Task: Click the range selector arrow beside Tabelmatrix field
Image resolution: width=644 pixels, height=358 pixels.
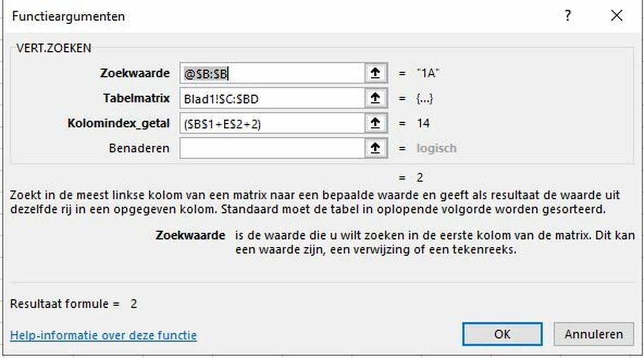Action: (x=376, y=99)
